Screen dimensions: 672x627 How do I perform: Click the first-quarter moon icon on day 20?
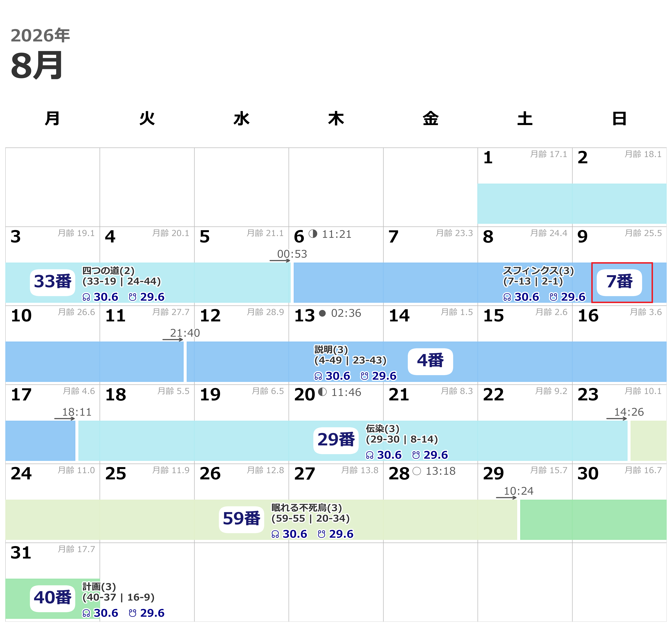point(322,392)
